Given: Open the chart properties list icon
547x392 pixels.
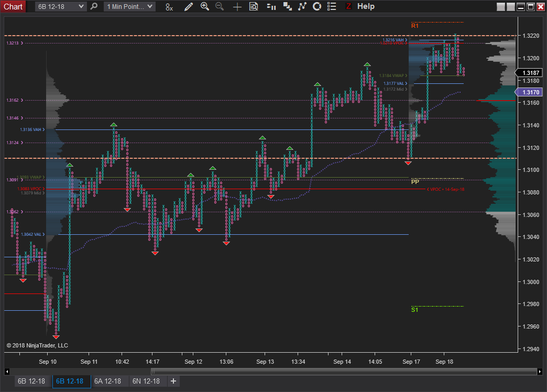Looking at the screenshot, I should click(332, 7).
